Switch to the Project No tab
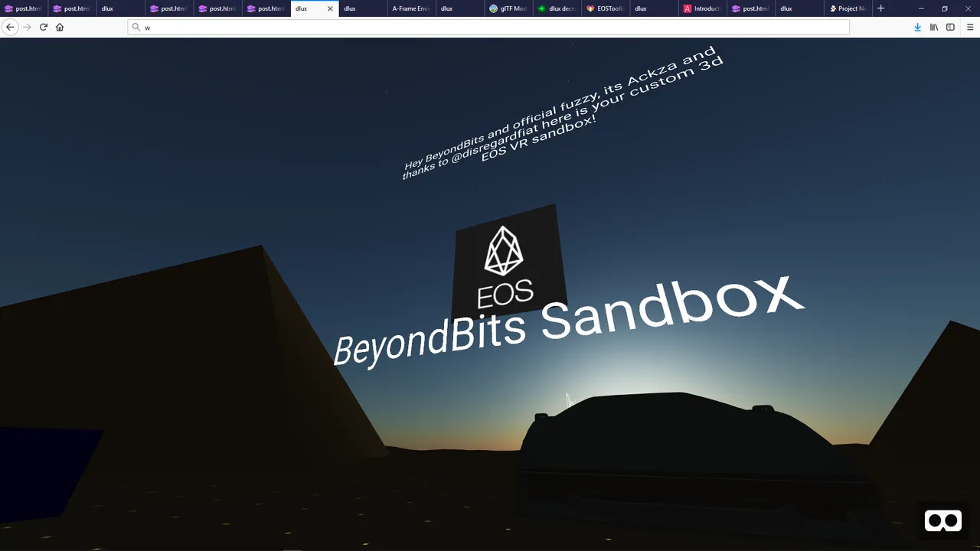The height and width of the screenshot is (551, 980). point(848,8)
